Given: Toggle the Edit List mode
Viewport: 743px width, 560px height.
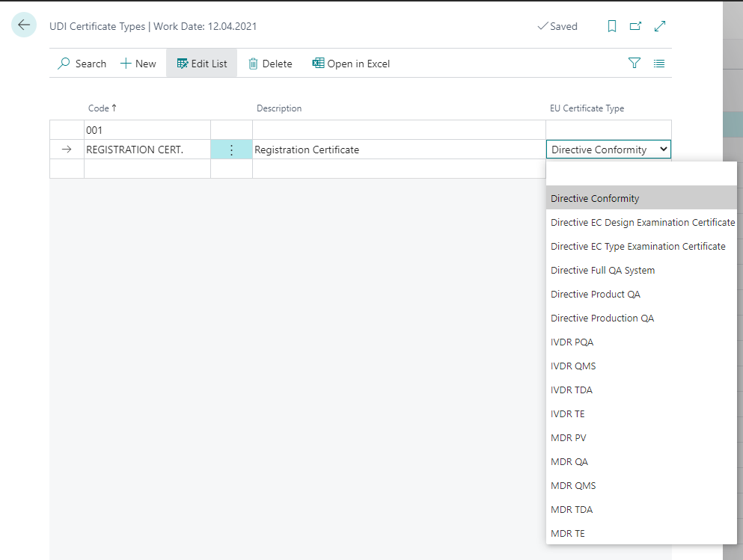Looking at the screenshot, I should [202, 64].
